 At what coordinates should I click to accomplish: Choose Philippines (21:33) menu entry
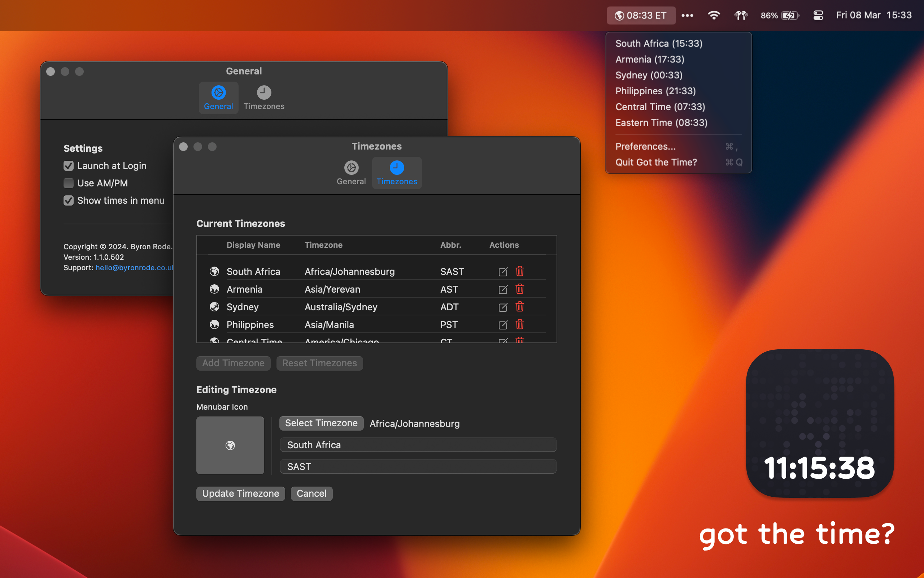(x=679, y=91)
